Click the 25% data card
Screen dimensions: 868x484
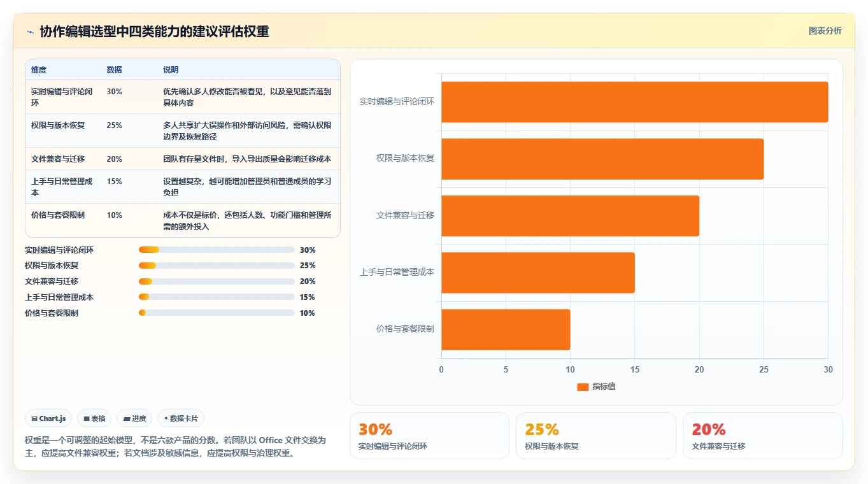click(x=596, y=436)
